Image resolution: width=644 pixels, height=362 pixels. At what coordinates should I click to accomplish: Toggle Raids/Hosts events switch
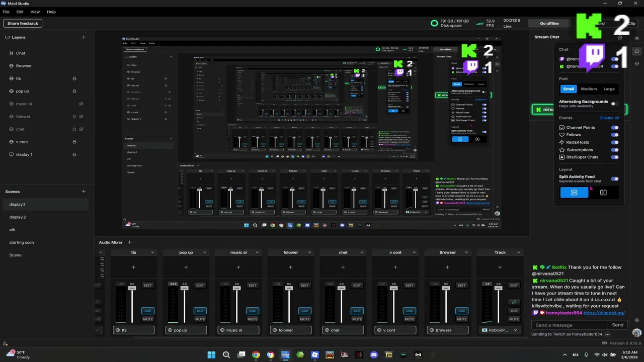click(615, 142)
